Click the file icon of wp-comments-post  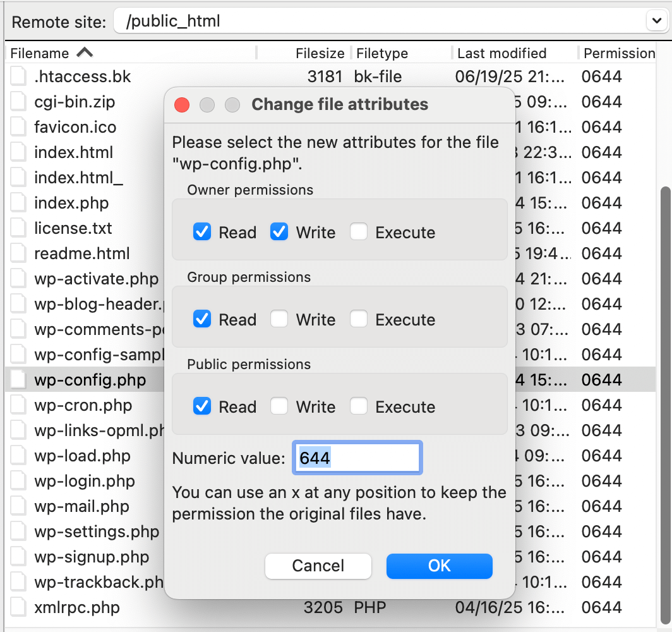pyautogui.click(x=18, y=329)
